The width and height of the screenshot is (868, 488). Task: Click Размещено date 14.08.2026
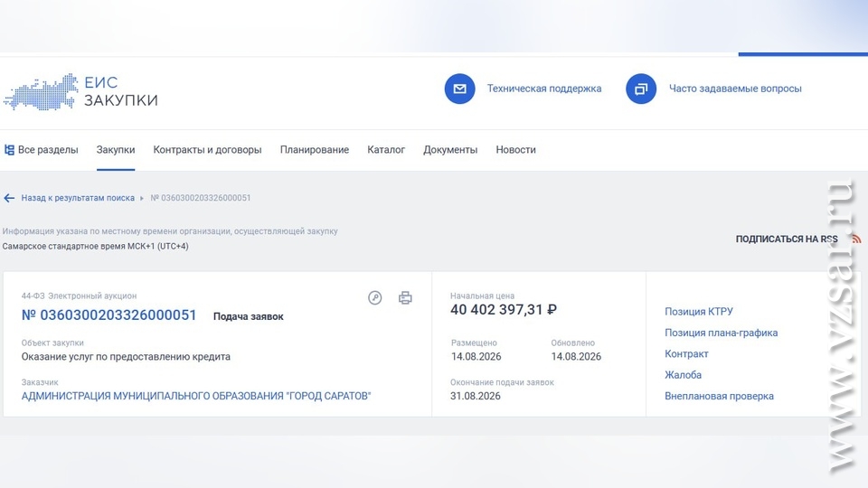pos(476,357)
